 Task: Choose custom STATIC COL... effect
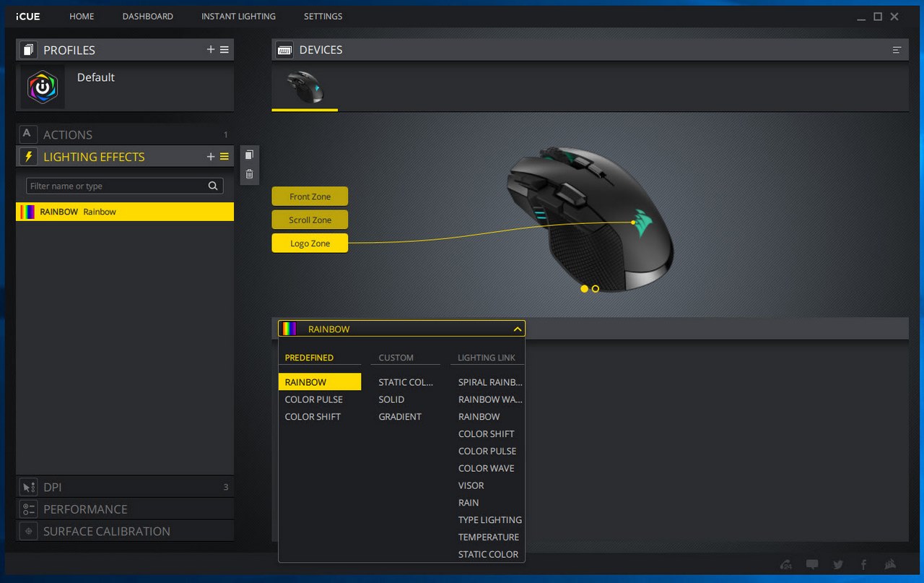click(x=406, y=382)
